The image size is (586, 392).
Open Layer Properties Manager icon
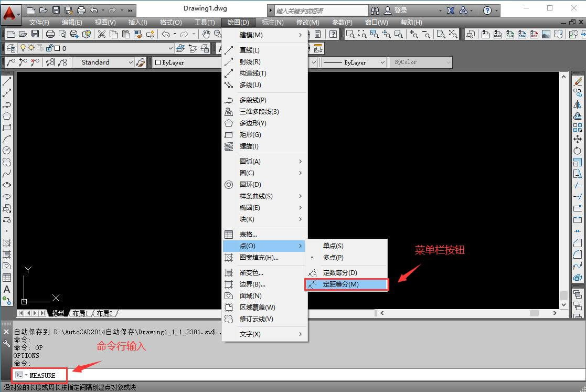(11, 48)
